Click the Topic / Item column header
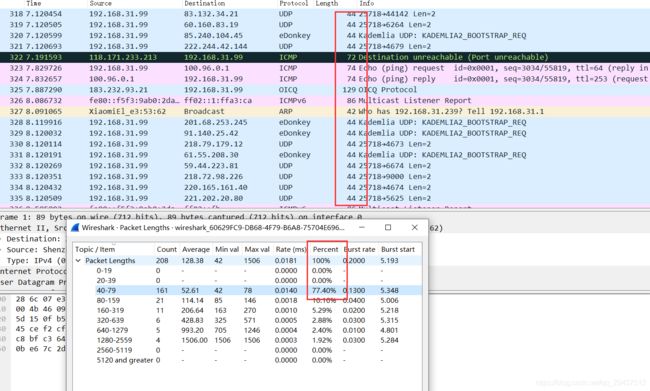 pos(95,249)
